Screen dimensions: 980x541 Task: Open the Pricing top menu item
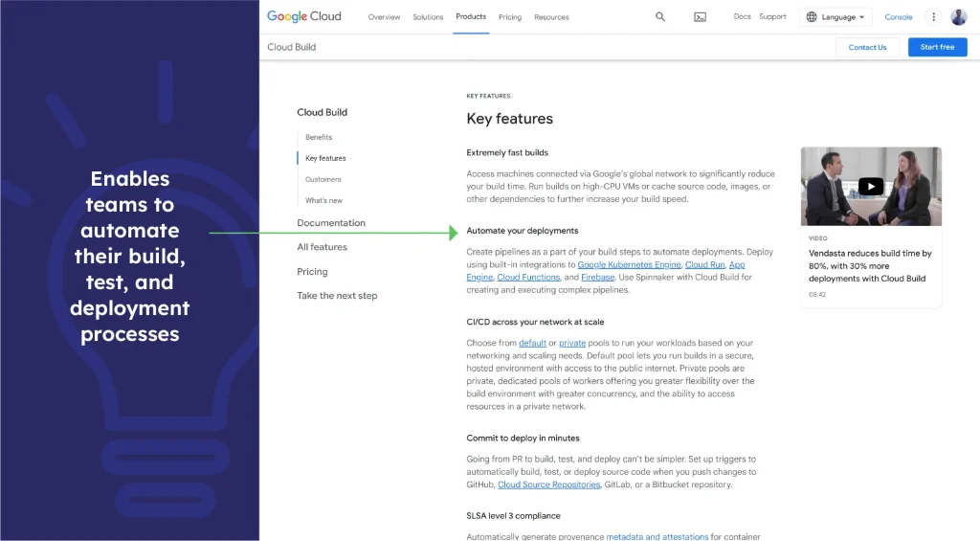point(510,17)
